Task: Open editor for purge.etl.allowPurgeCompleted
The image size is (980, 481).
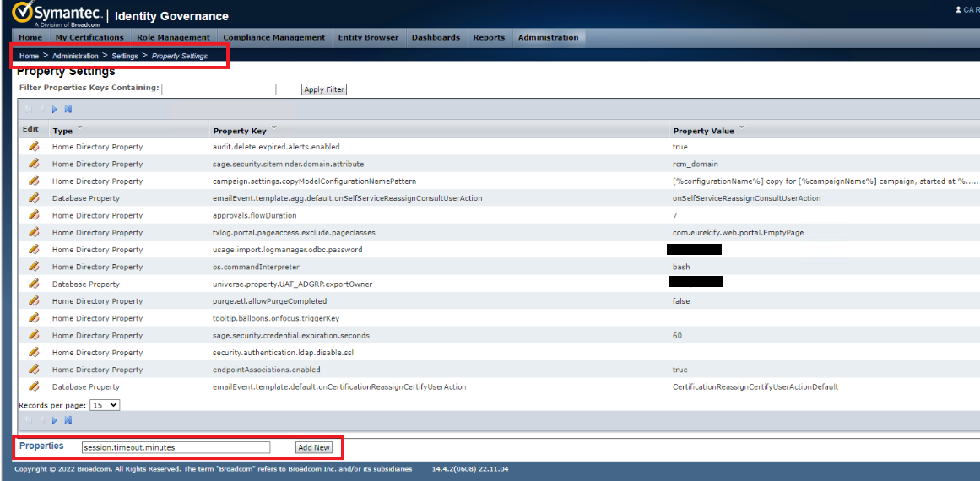Action: [x=34, y=301]
